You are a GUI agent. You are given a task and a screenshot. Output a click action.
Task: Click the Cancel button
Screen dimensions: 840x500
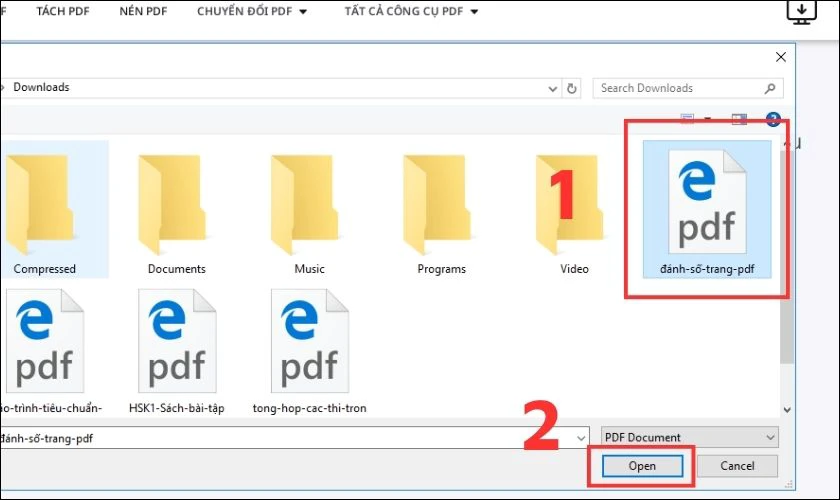[737, 466]
